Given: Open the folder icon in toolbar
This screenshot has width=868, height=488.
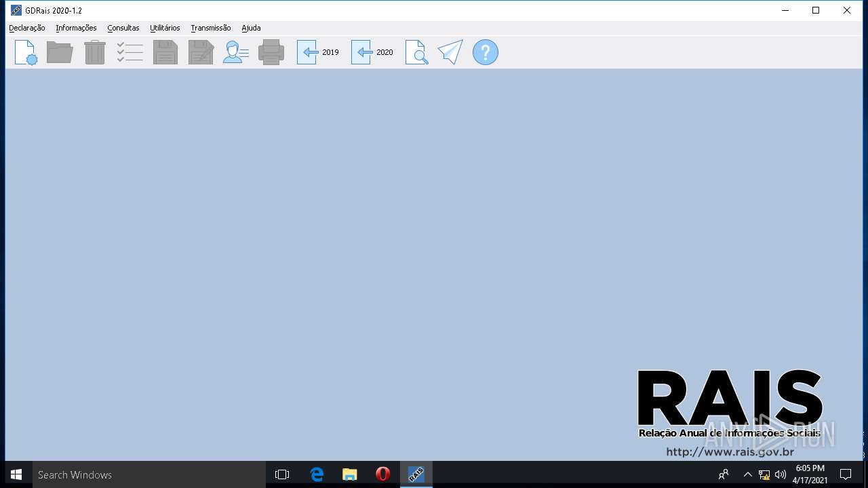Looking at the screenshot, I should [60, 52].
